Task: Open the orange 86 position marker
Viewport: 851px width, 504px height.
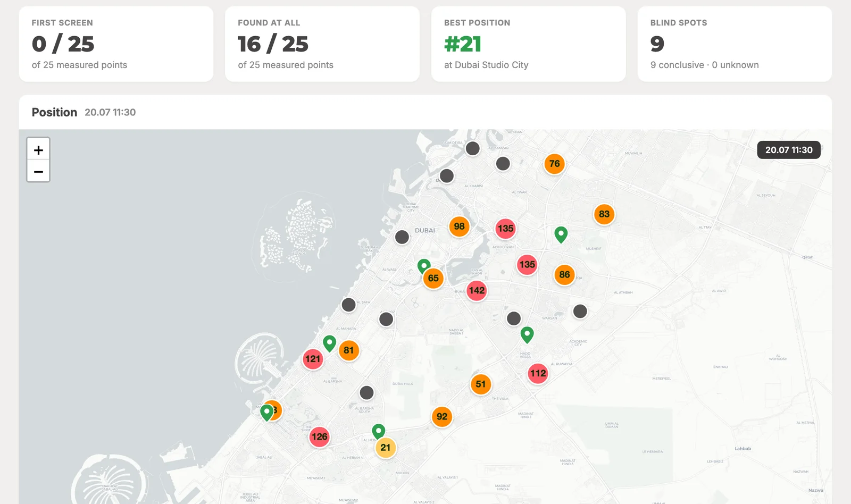Action: click(565, 275)
